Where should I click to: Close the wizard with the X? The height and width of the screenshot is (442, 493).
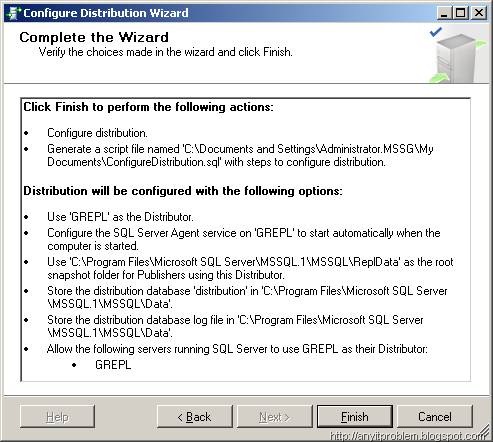[x=479, y=13]
